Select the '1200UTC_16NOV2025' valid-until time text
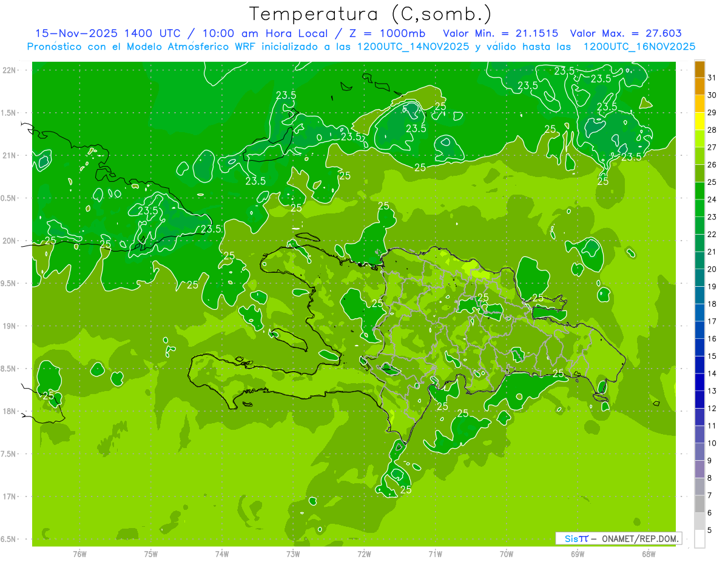The image size is (728, 562). (x=639, y=47)
